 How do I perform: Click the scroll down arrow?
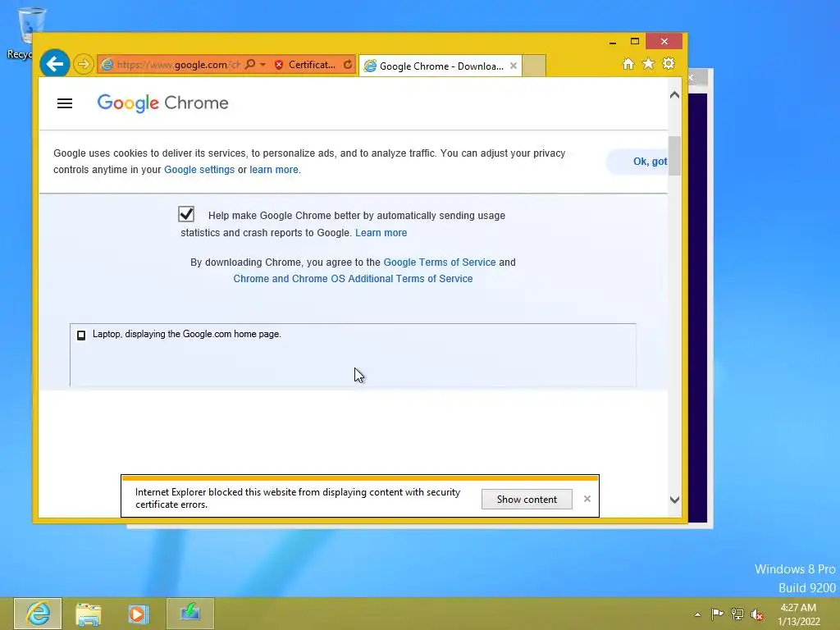(x=674, y=500)
